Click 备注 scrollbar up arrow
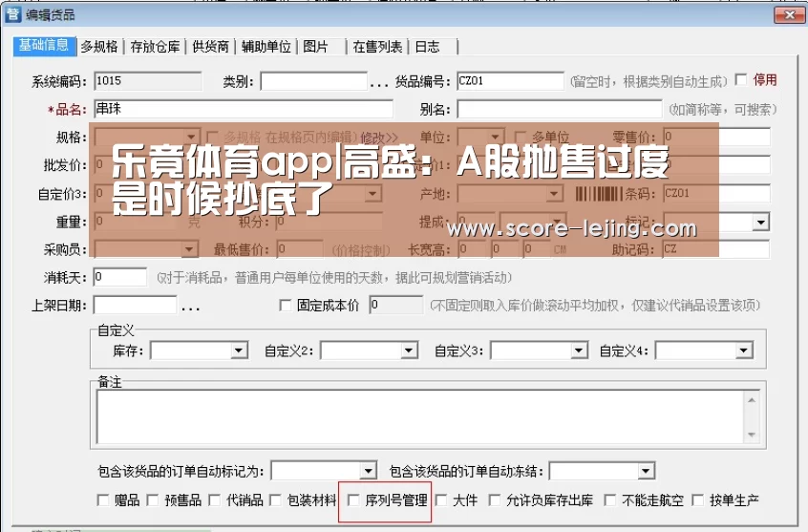Viewport: 808px width, 532px height. click(x=752, y=400)
